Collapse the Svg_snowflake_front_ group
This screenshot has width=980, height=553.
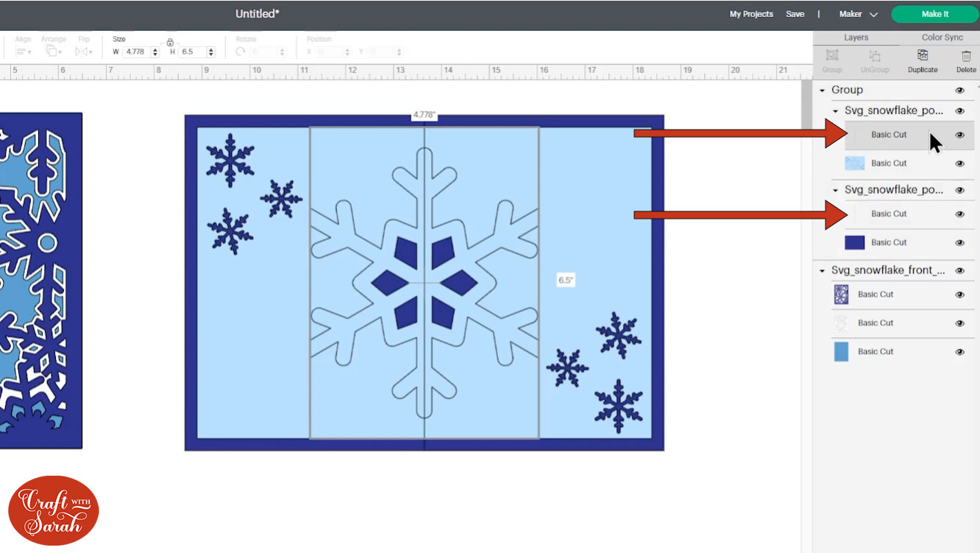pyautogui.click(x=823, y=271)
